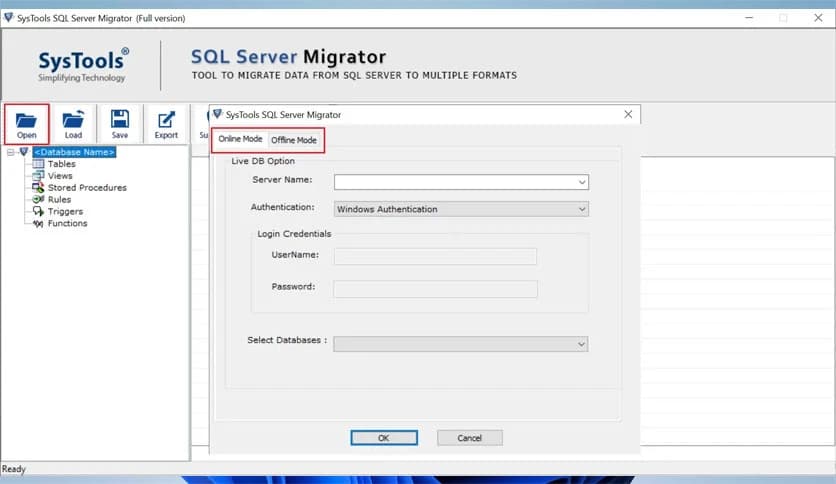Click the Live DB Option label
The width and height of the screenshot is (836, 484).
pyautogui.click(x=263, y=161)
